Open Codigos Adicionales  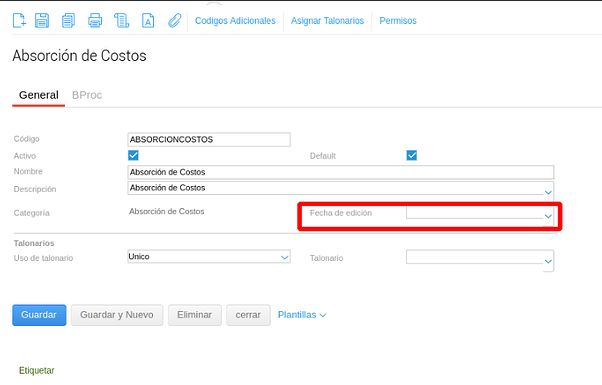click(x=235, y=21)
